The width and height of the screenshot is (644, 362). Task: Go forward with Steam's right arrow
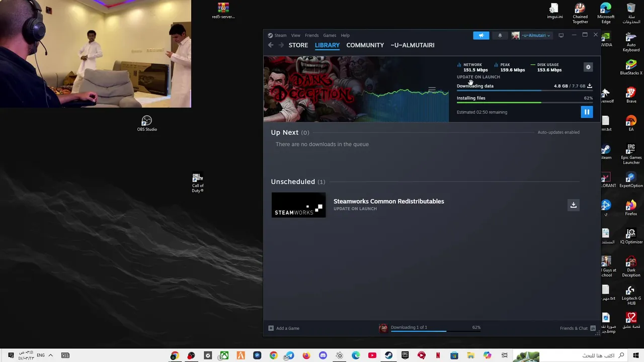click(x=281, y=45)
